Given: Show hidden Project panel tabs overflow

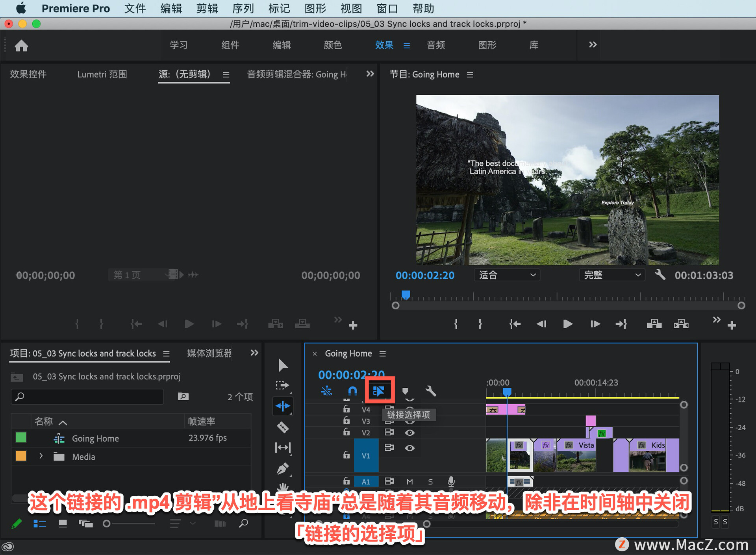Looking at the screenshot, I should point(254,353).
